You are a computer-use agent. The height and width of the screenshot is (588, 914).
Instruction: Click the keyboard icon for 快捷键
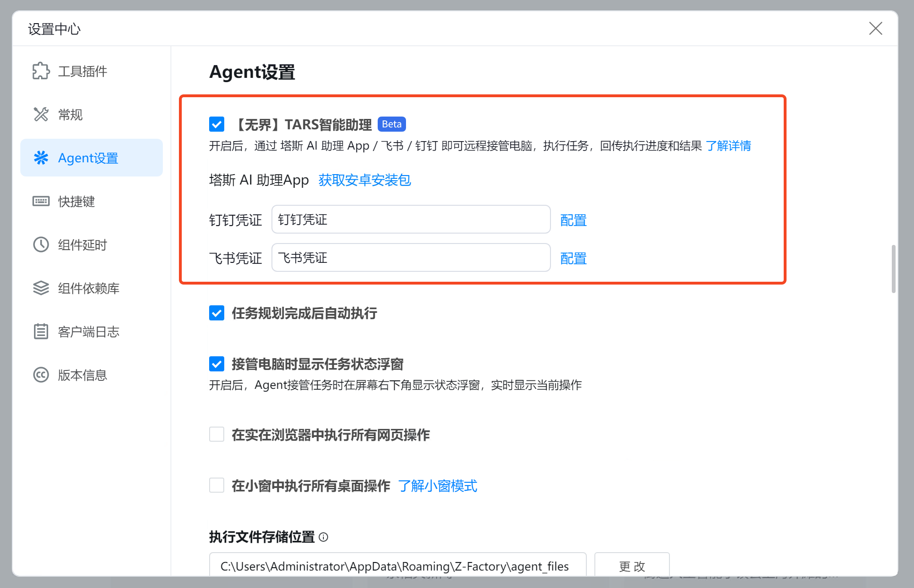[41, 202]
